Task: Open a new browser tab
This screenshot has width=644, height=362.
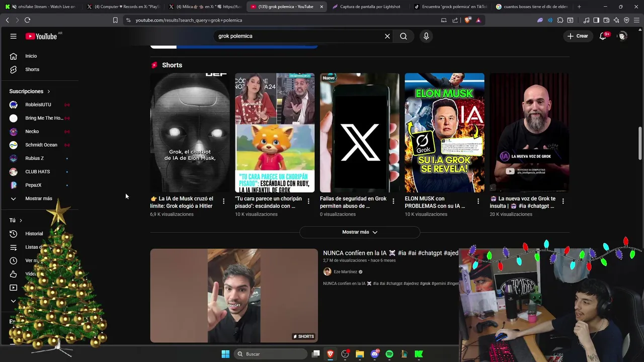Action: tap(579, 7)
